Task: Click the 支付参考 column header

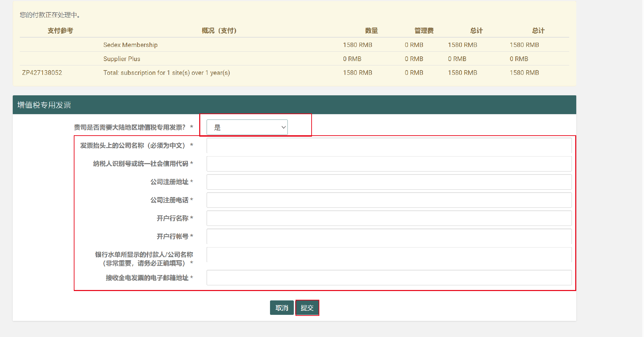Action: pyautogui.click(x=60, y=31)
